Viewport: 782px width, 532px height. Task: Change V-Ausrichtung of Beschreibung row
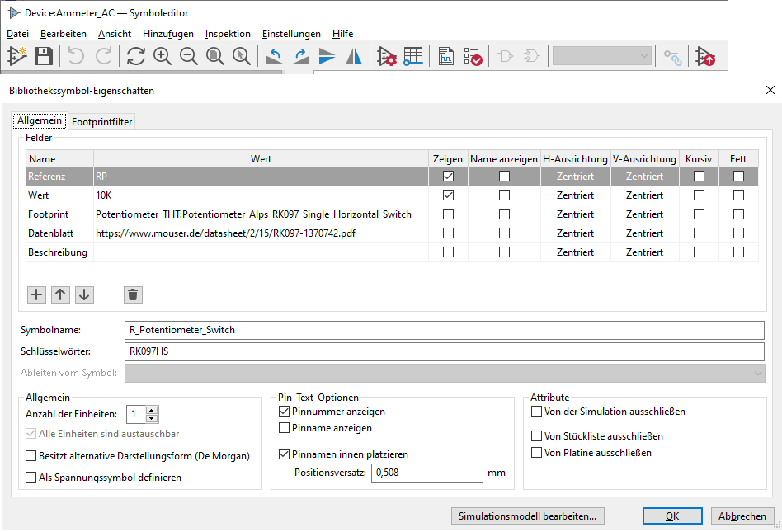coord(645,252)
